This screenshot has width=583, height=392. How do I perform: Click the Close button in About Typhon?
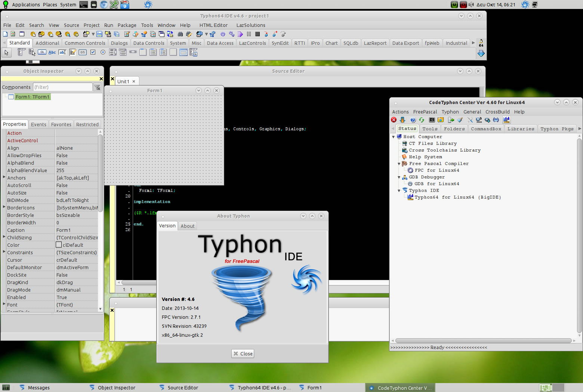click(243, 354)
